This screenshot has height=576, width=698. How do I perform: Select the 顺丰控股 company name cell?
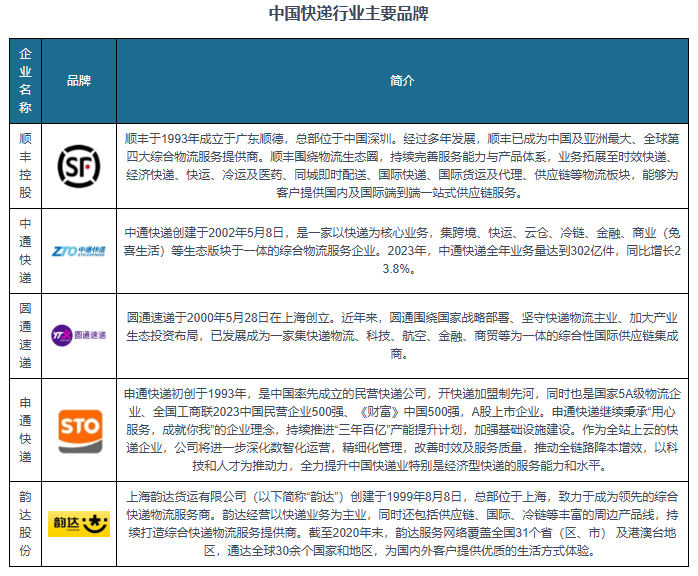[25, 166]
